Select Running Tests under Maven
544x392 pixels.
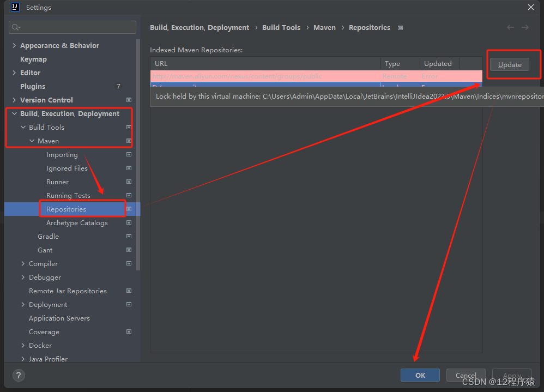point(68,196)
